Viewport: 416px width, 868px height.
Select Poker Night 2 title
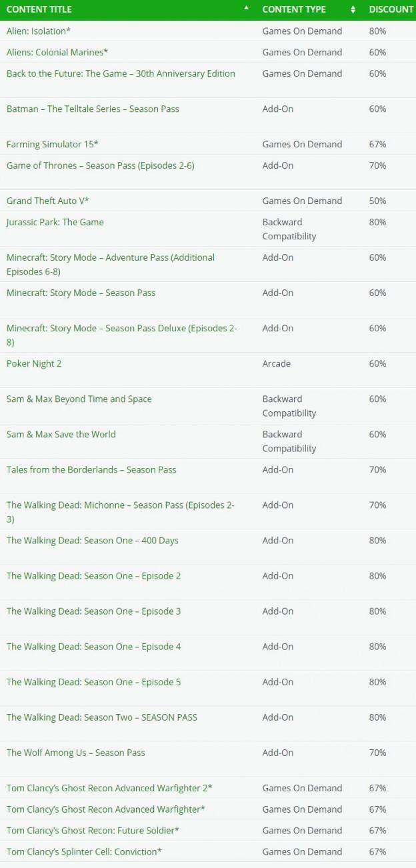(x=34, y=364)
